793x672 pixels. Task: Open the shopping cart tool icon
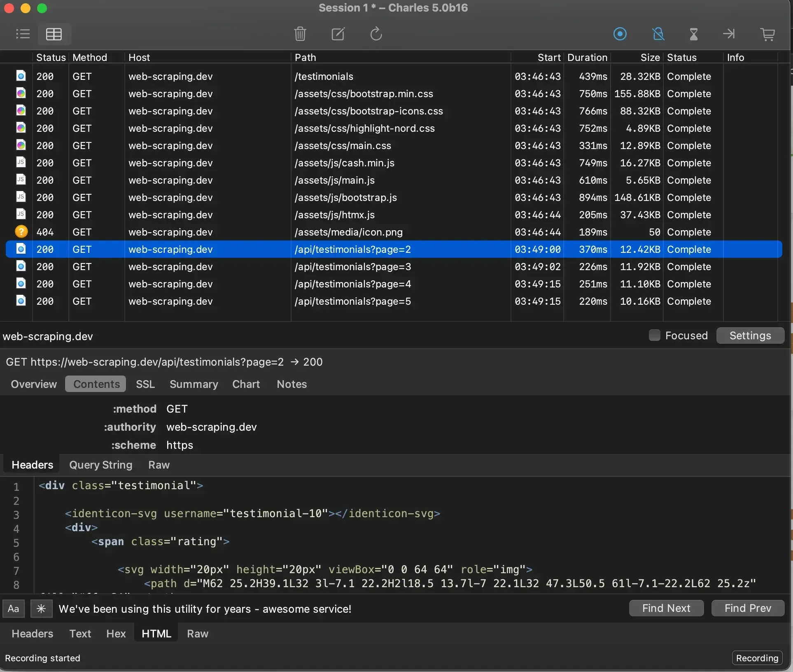click(767, 34)
